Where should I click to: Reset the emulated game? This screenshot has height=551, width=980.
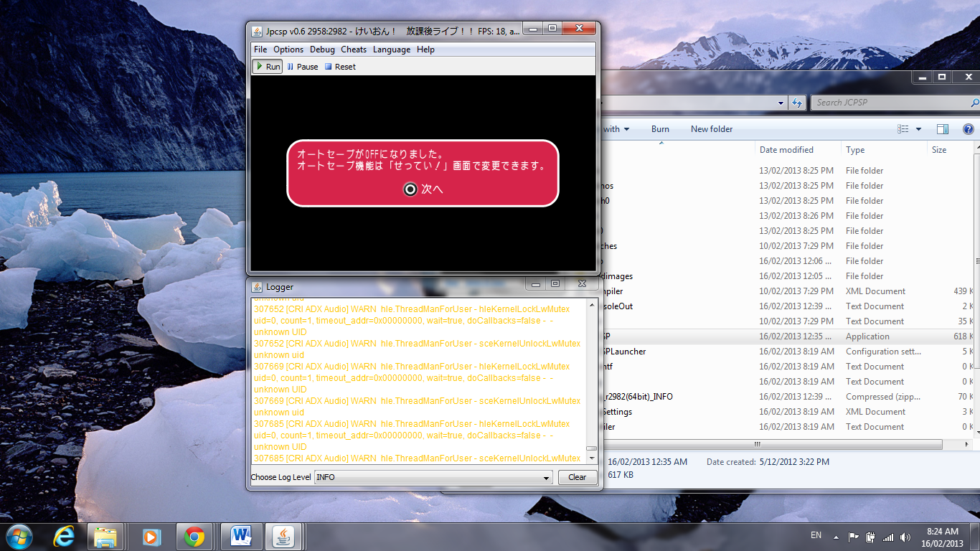click(x=340, y=67)
